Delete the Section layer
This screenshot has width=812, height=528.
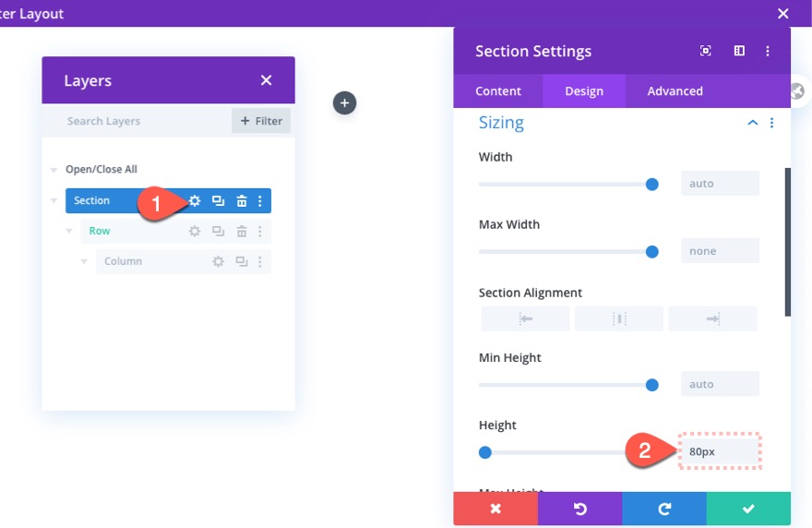pos(242,200)
